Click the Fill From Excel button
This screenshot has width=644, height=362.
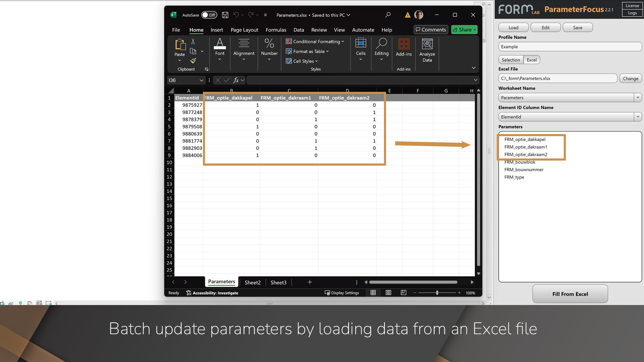tap(570, 294)
